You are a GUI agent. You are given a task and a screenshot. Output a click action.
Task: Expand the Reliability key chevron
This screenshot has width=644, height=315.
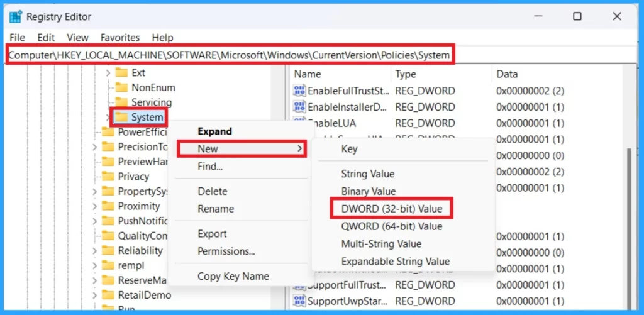pos(94,250)
